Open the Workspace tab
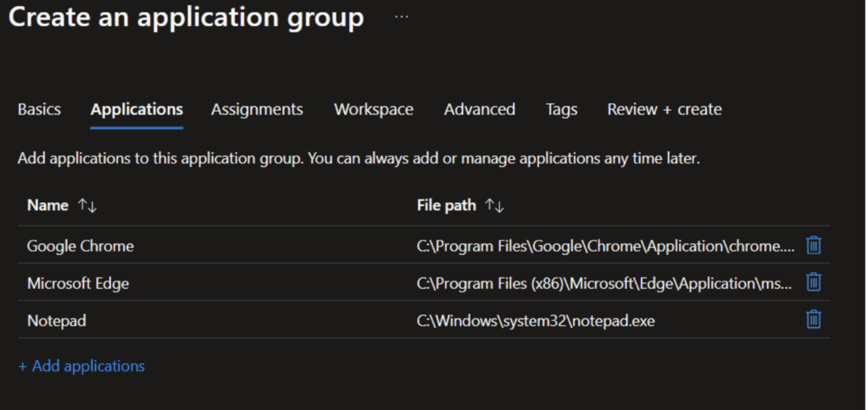868x410 pixels. tap(373, 109)
